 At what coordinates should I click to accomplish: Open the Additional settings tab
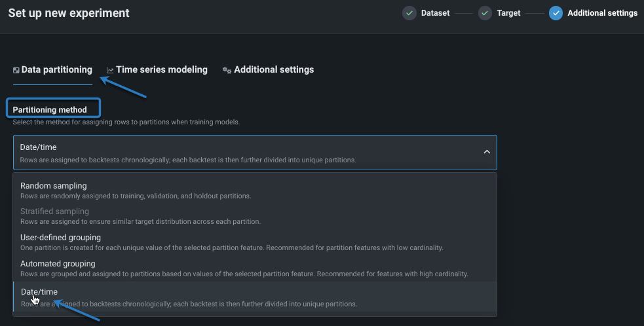click(273, 69)
